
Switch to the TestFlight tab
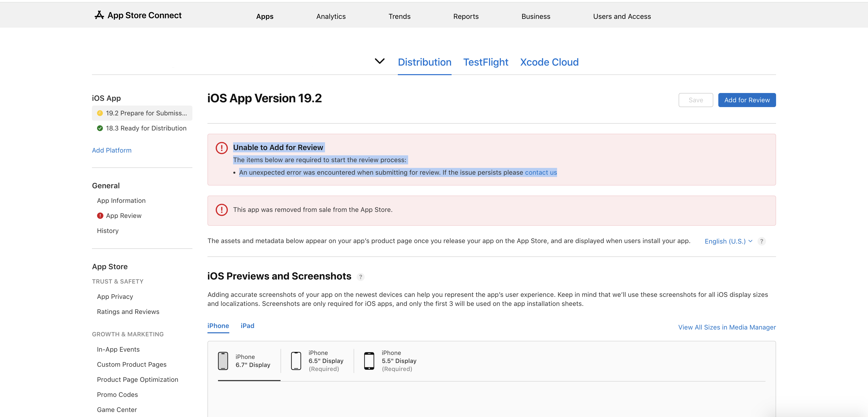point(486,62)
